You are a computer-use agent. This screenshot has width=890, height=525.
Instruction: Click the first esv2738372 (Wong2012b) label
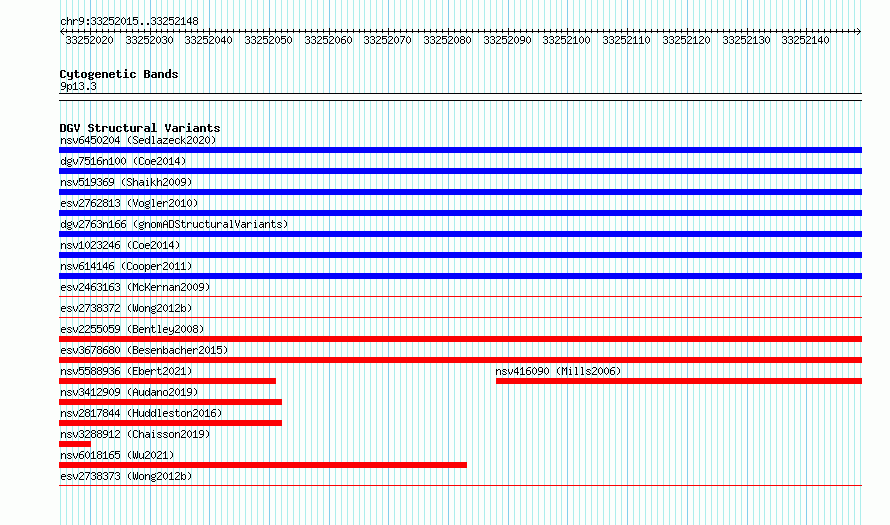(x=126, y=308)
